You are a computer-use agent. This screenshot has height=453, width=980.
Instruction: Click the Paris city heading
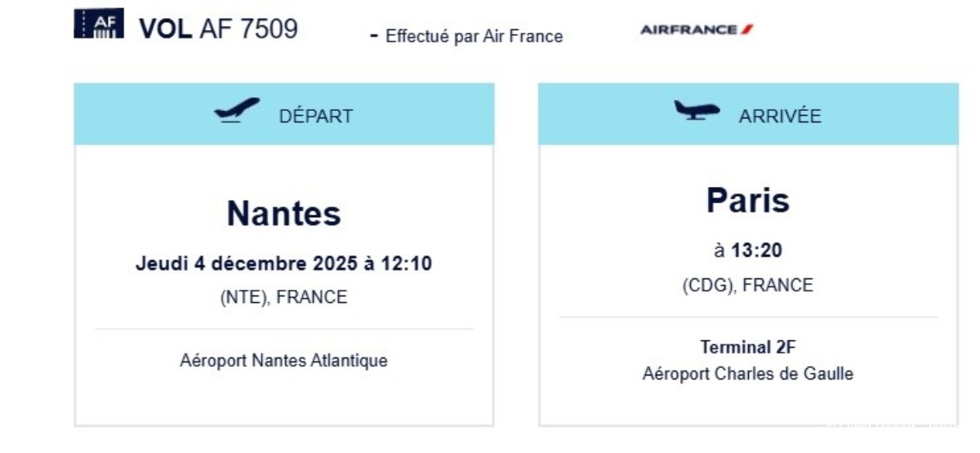click(748, 200)
